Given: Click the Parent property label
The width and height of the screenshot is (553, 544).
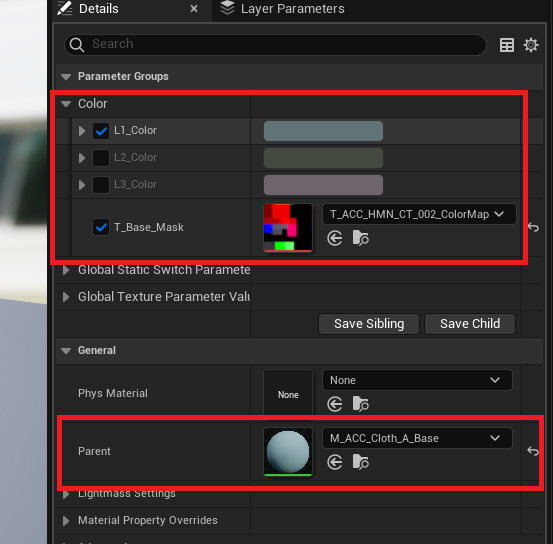Looking at the screenshot, I should point(94,451).
